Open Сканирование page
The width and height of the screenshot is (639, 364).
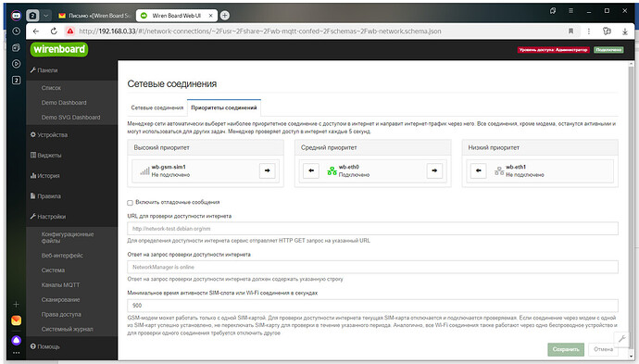pyautogui.click(x=60, y=299)
